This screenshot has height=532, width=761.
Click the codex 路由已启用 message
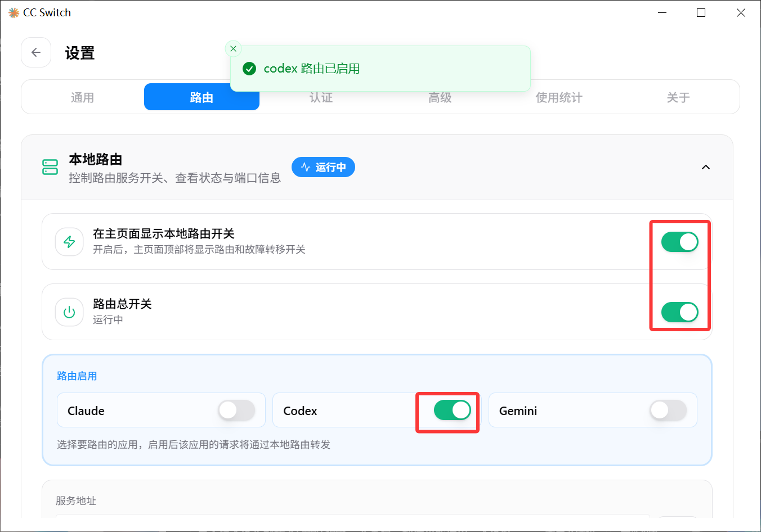[x=312, y=69]
